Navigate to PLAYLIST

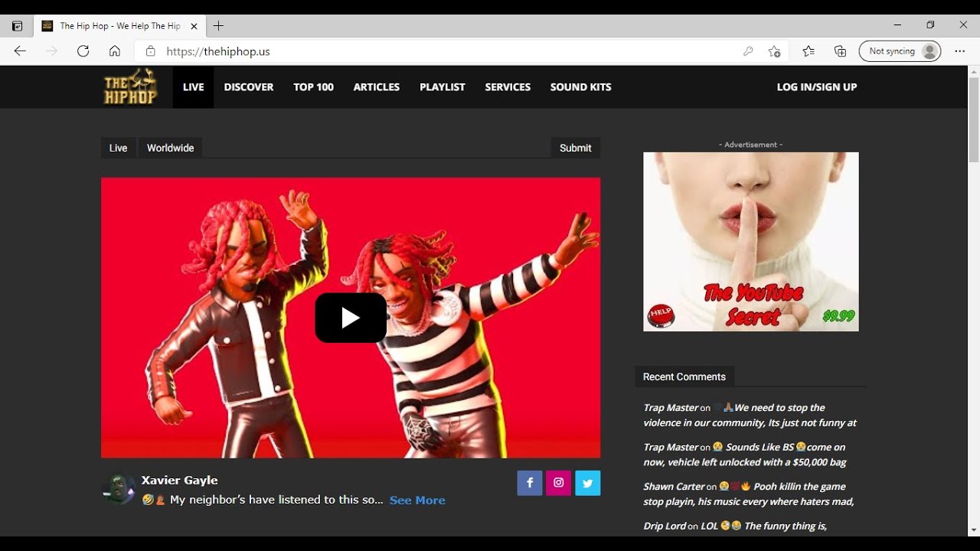[443, 87]
